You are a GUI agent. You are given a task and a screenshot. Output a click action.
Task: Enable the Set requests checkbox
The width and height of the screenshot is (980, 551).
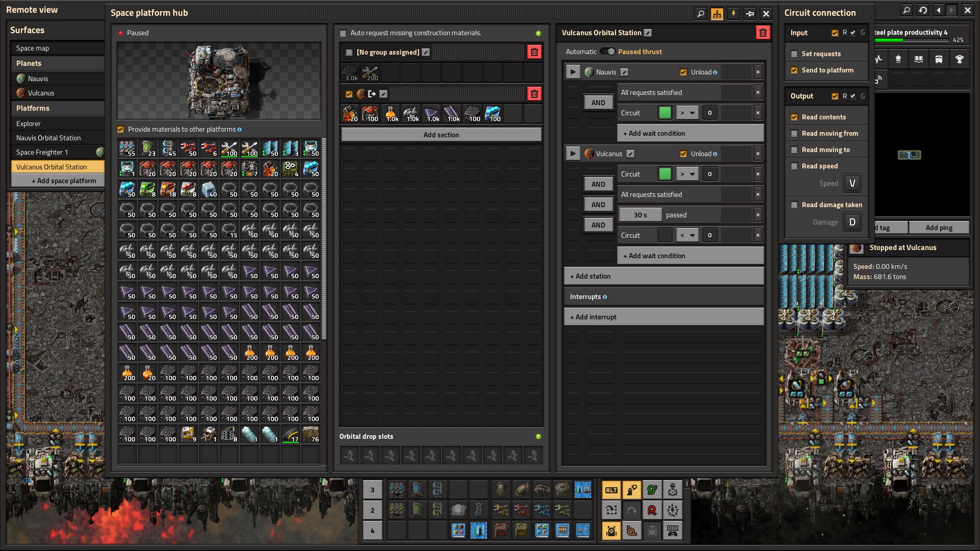click(x=794, y=54)
